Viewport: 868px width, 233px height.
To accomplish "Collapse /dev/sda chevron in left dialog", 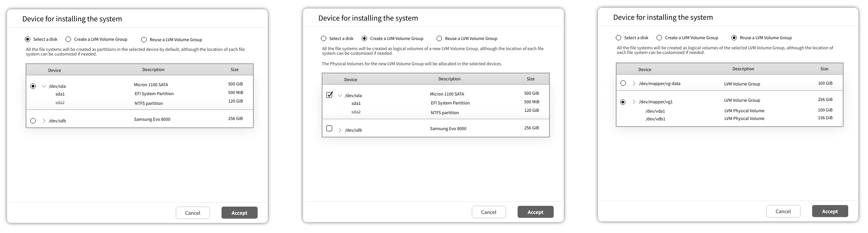I will click(44, 86).
